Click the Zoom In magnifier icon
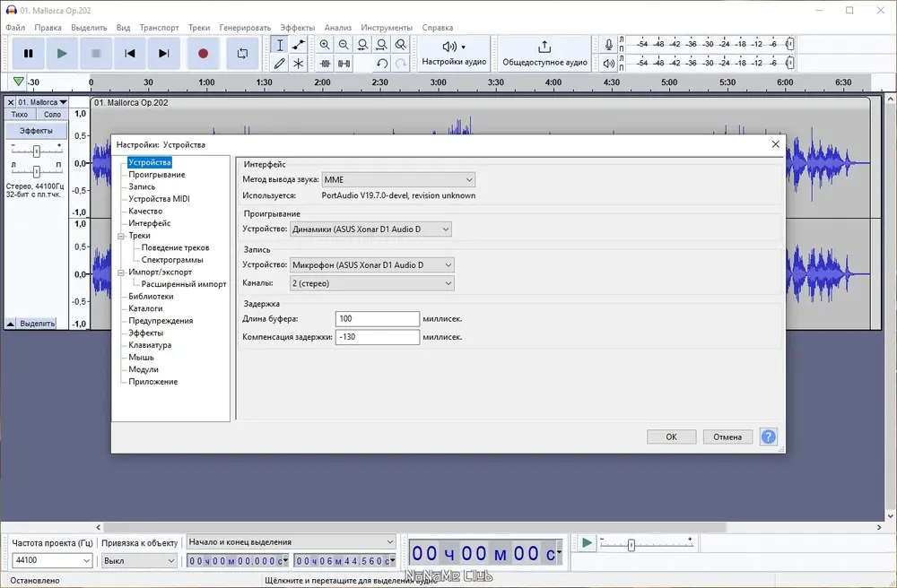Screen dimensions: 897x588 tap(325, 45)
